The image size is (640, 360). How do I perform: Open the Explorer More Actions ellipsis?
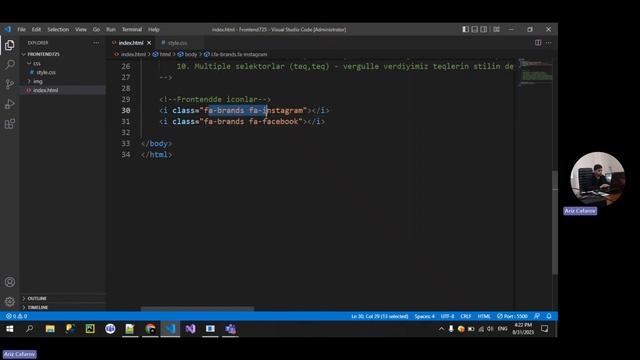pyautogui.click(x=96, y=43)
